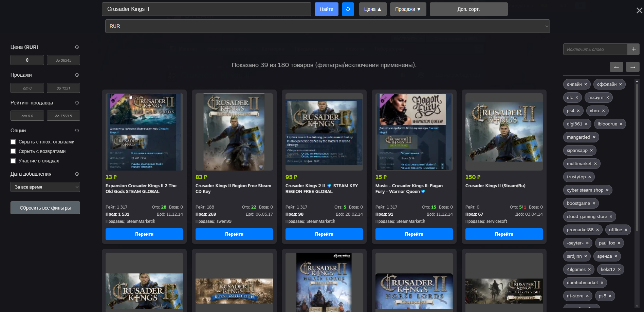Image resolution: width=644 pixels, height=312 pixels.
Task: Remove the 'mangarded' exclusion tag
Action: pyautogui.click(x=594, y=137)
